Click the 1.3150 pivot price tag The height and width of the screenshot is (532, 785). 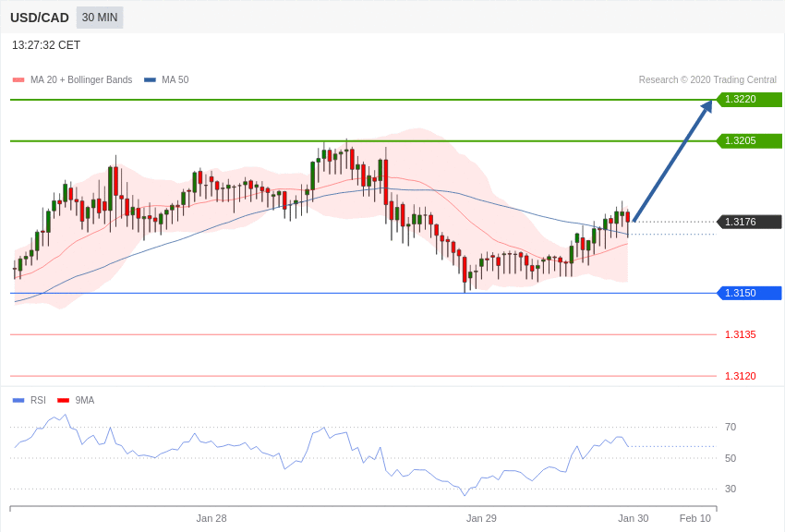[749, 293]
